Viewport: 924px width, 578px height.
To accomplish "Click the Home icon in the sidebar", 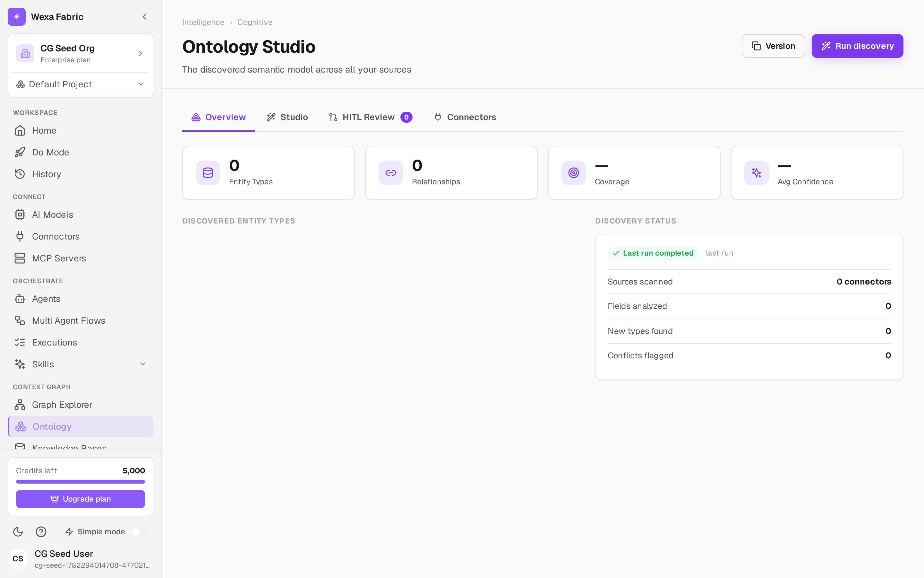I will pyautogui.click(x=20, y=131).
